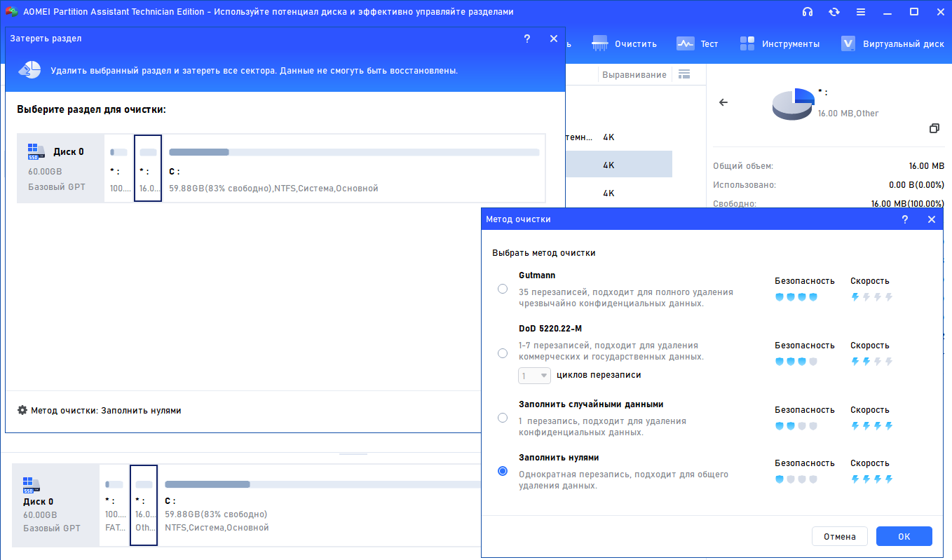
Task: Choose Заполнить случайными данными option
Action: [x=503, y=418]
